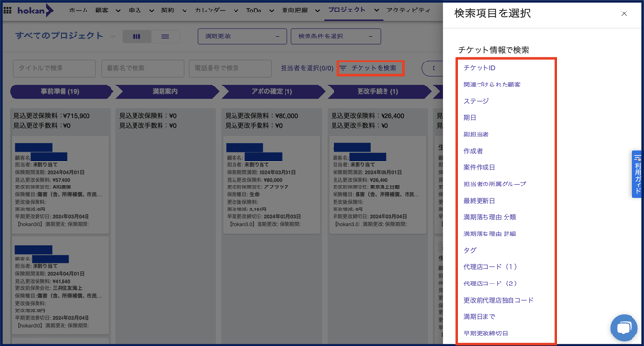This screenshot has width=644, height=346.
Task: Click the previous arrow button
Action: [x=433, y=68]
